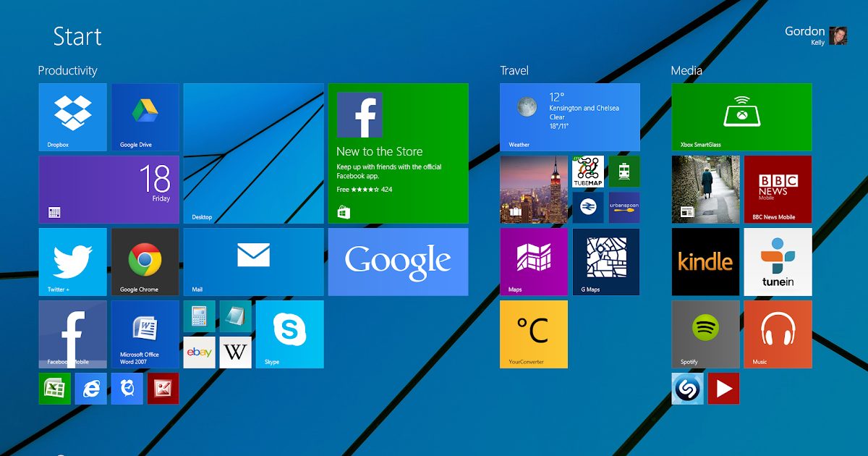
Task: Launch Skype
Action: pyautogui.click(x=289, y=334)
